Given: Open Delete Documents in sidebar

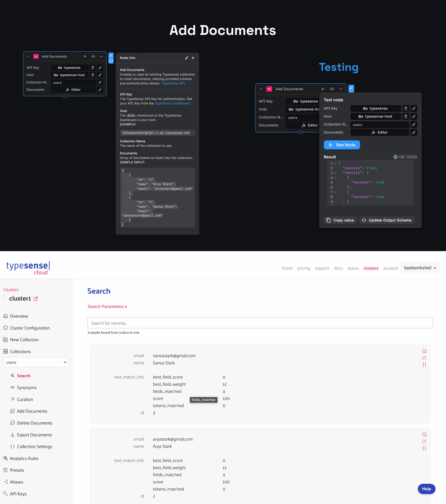Looking at the screenshot, I should click(34, 423).
